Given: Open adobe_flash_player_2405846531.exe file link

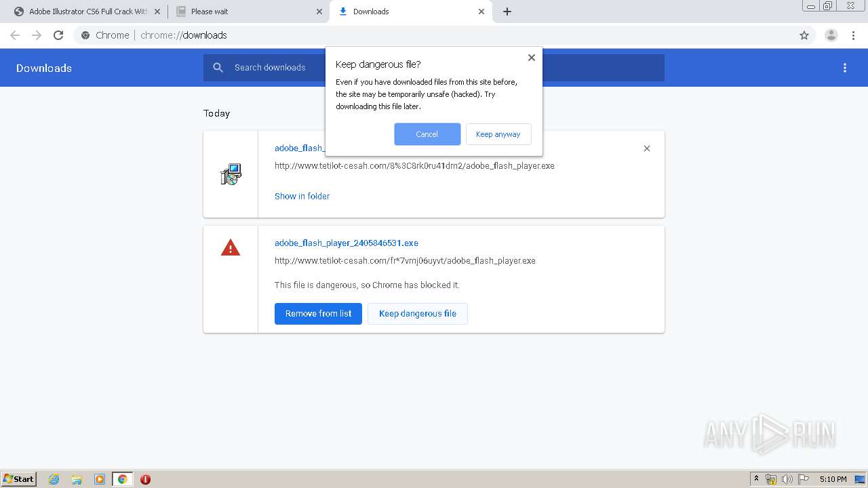Looking at the screenshot, I should pyautogui.click(x=347, y=243).
